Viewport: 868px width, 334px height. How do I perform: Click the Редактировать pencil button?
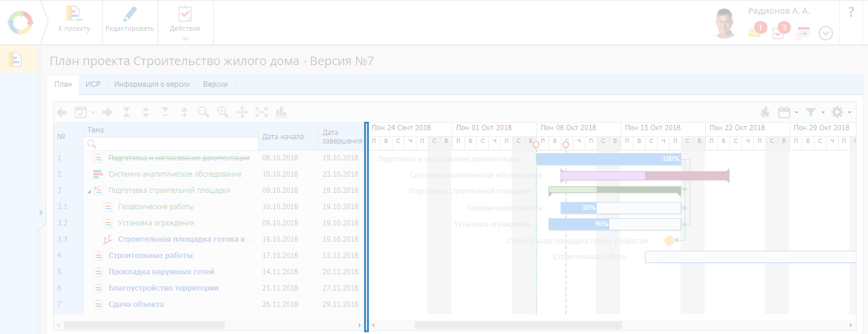point(130,22)
